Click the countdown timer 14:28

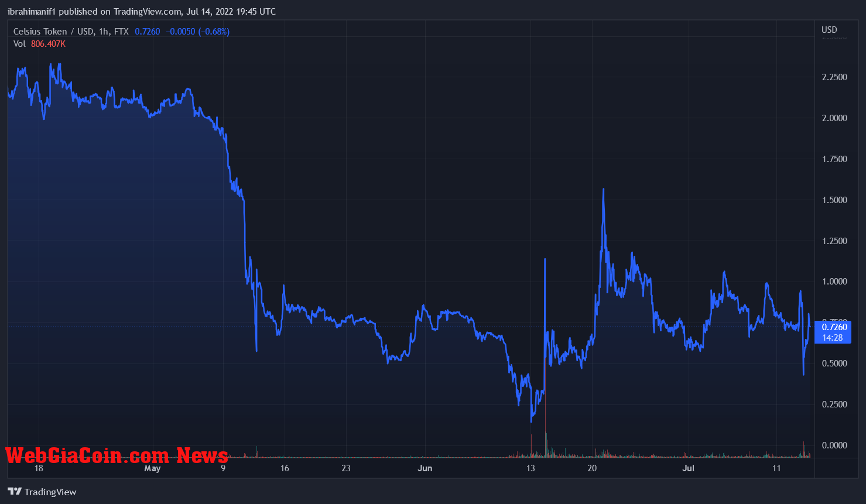[832, 338]
